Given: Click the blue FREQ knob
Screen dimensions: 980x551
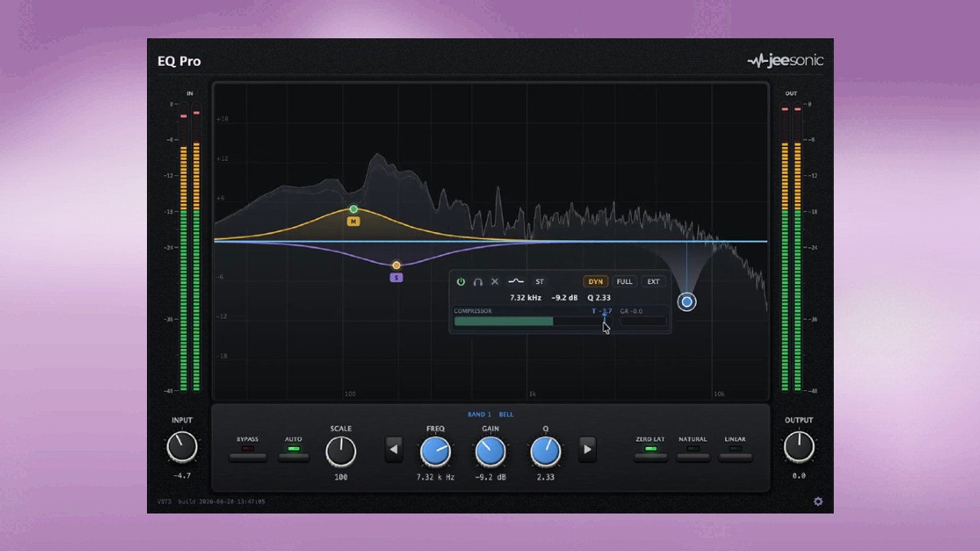Looking at the screenshot, I should click(436, 452).
